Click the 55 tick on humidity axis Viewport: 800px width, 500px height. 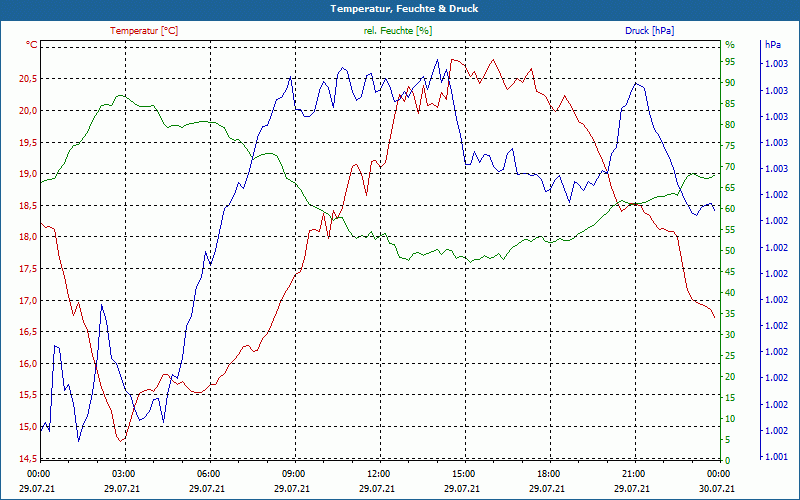click(730, 230)
